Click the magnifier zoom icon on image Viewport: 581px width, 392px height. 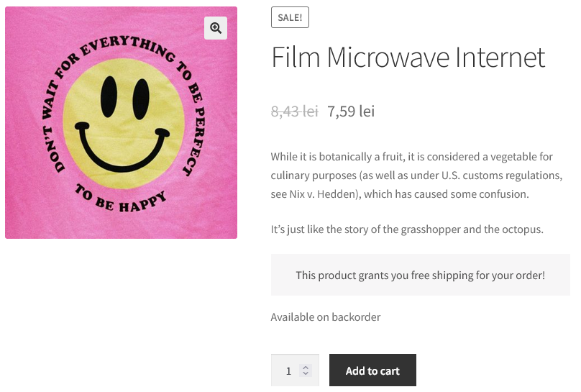pos(216,28)
